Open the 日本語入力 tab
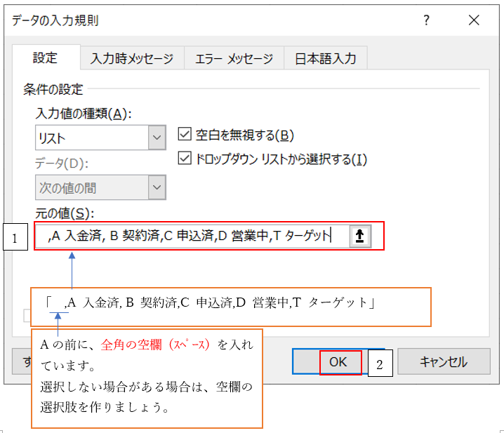This screenshot has width=504, height=433. pos(325,59)
